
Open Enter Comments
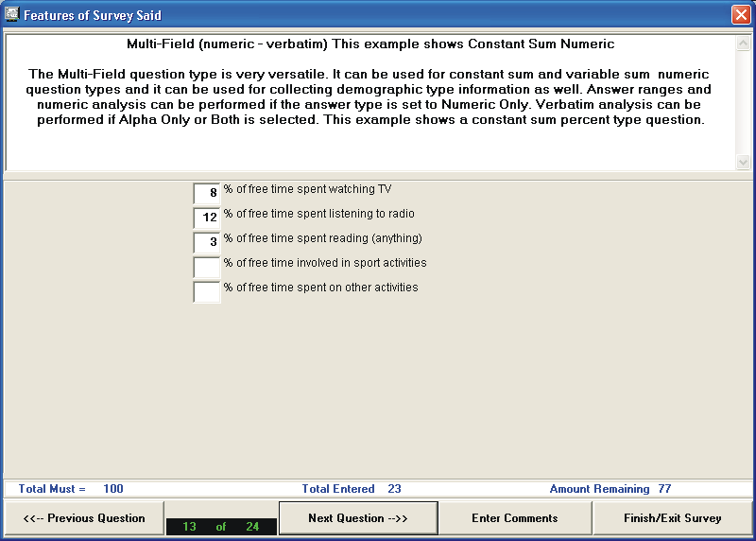[515, 518]
